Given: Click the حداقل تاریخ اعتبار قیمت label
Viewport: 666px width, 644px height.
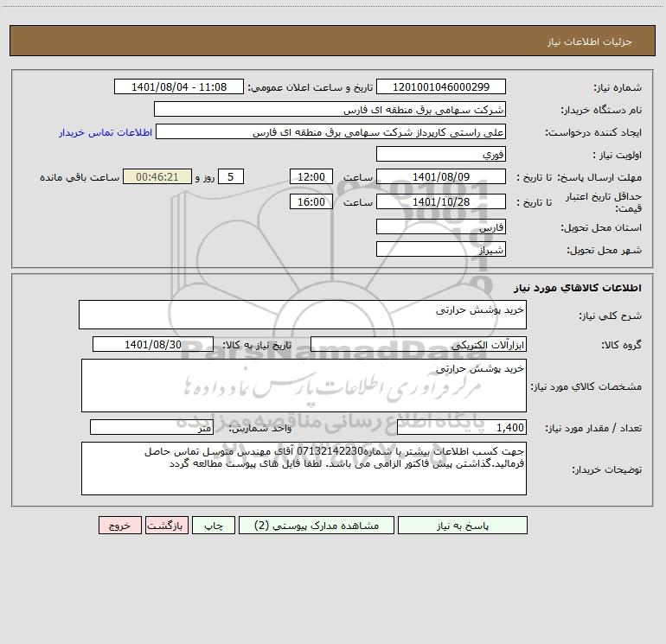Looking at the screenshot, I should click(x=603, y=202).
